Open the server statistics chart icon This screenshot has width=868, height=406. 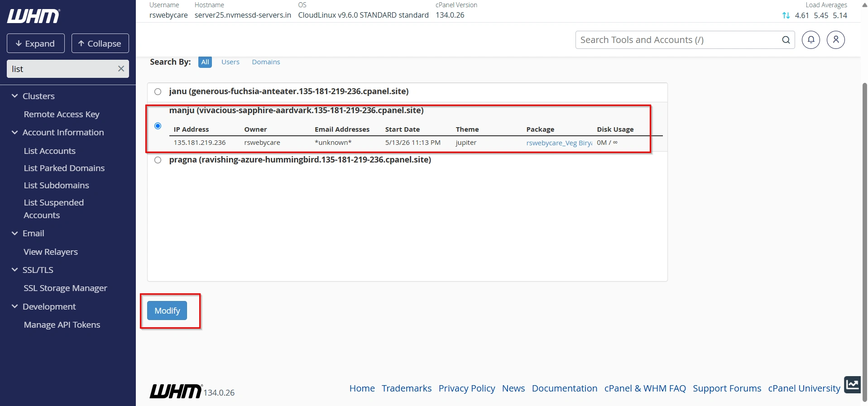[852, 385]
